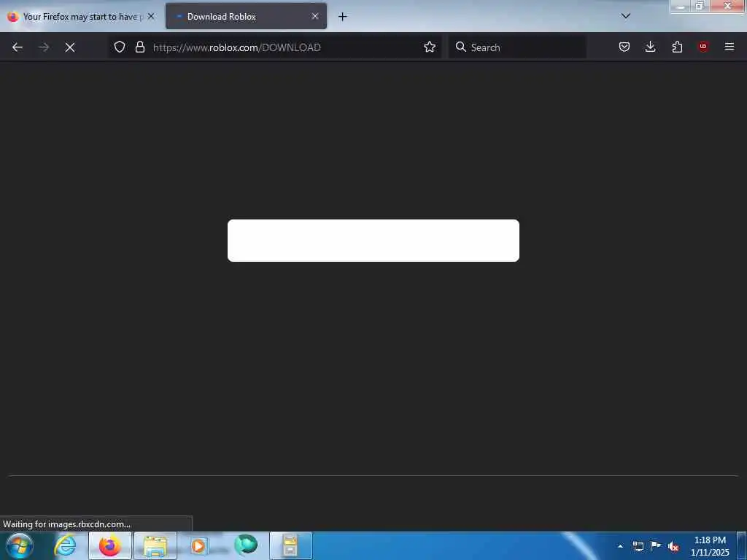Switch to the 'Your Firefox may start' tab
This screenshot has height=560, width=747.
pyautogui.click(x=82, y=17)
